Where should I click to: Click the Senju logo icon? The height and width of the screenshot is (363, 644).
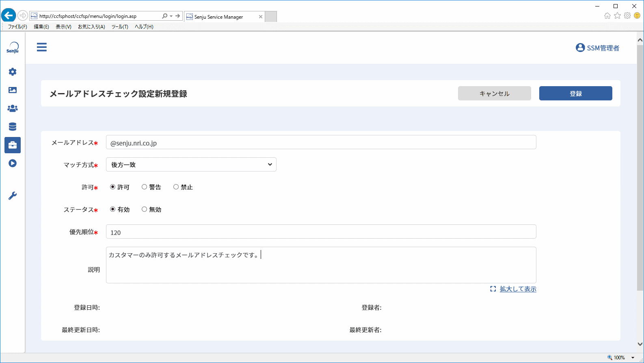[x=13, y=48]
